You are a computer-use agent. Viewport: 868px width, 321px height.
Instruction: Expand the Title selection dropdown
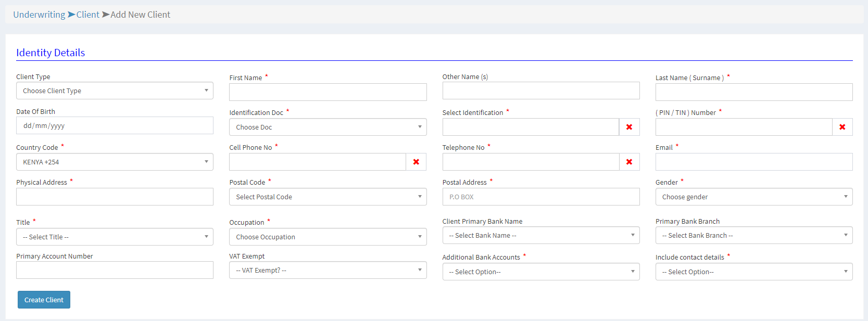pos(115,237)
